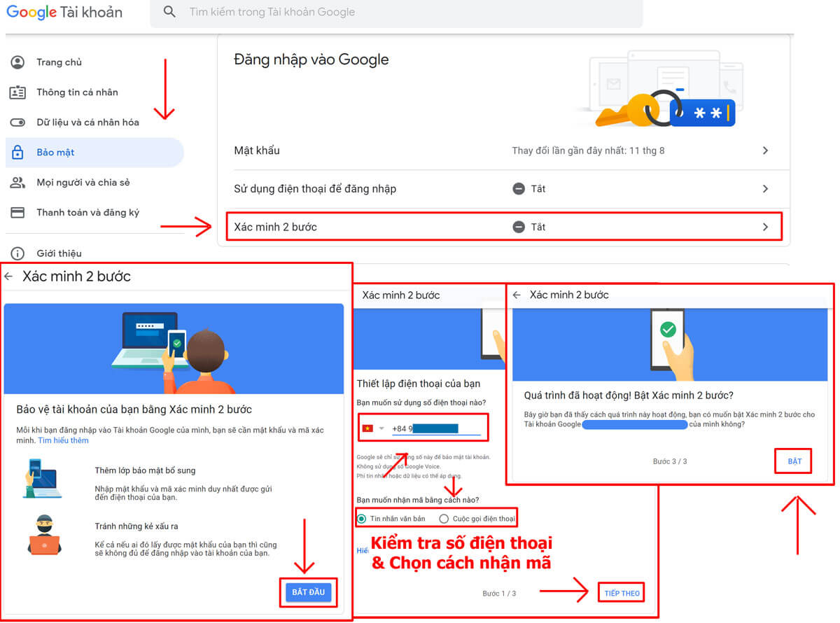Image resolution: width=840 pixels, height=623 pixels.
Task: Click the masked thief laptop icon
Action: click(x=43, y=535)
